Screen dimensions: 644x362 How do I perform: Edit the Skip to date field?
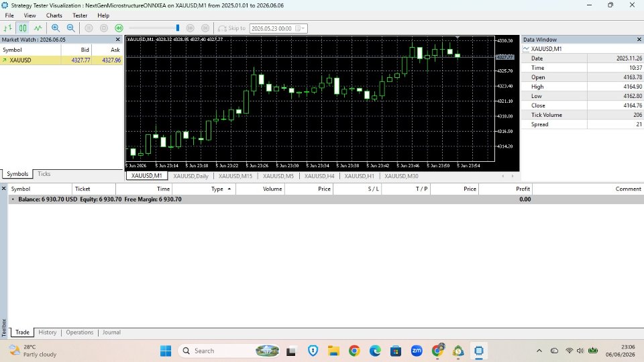(x=272, y=28)
